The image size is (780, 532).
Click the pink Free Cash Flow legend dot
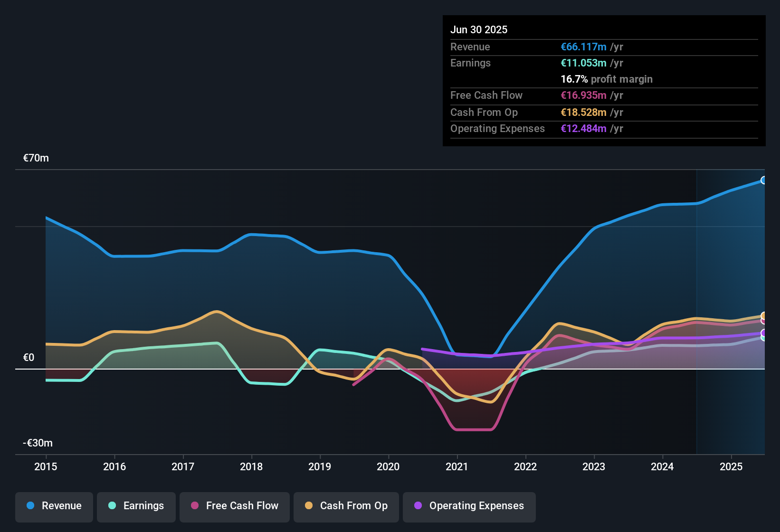coord(195,506)
